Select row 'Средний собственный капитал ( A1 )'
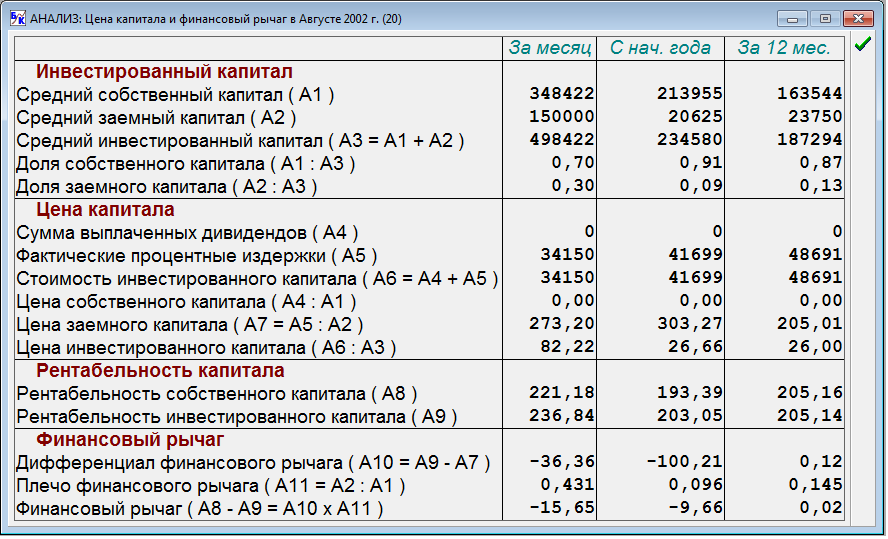This screenshot has width=888, height=539. click(429, 95)
